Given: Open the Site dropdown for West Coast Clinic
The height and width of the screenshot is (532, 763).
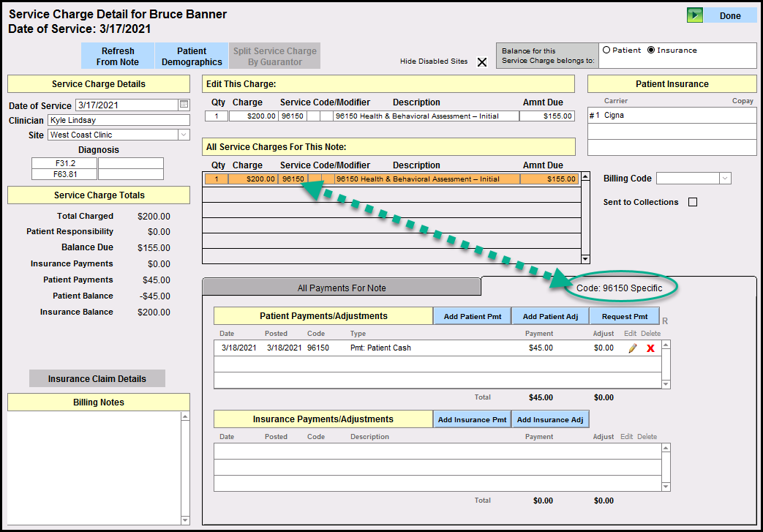Looking at the screenshot, I should point(184,135).
